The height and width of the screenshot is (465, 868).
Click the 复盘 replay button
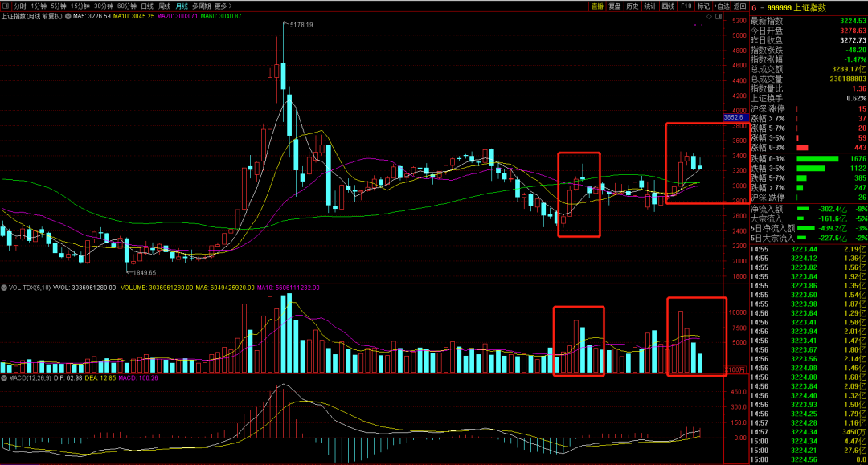(615, 6)
